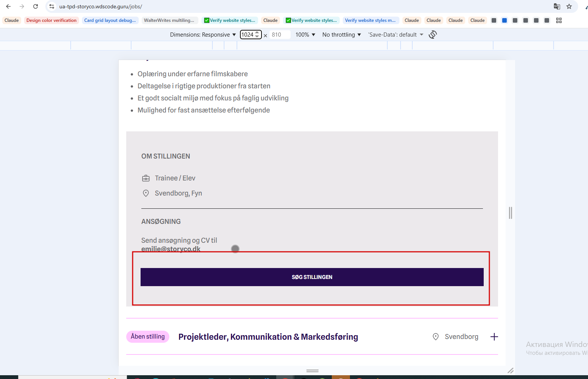Viewport: 588px width, 379px height.
Task: Click 'Mulighed for fast ansættelse efterfølgende' text
Action: point(204,110)
